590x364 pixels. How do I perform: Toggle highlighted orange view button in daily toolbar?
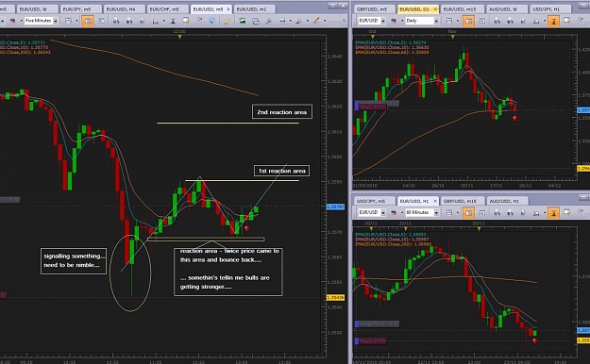click(x=468, y=21)
